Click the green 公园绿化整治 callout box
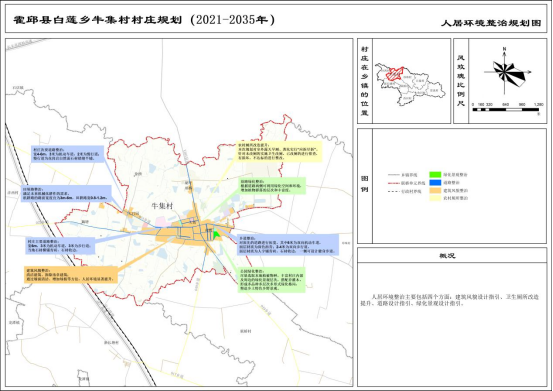Viewport: 553px width, 391px height. point(272,280)
